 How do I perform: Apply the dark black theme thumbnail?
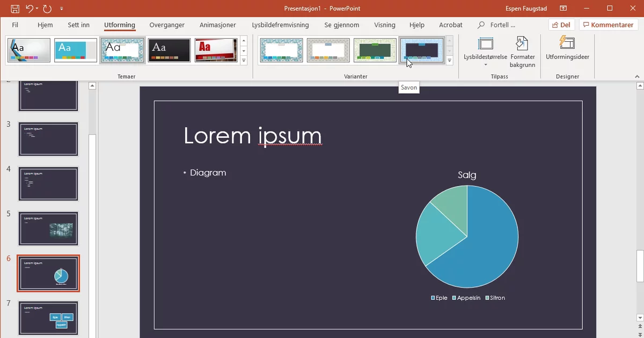169,50
